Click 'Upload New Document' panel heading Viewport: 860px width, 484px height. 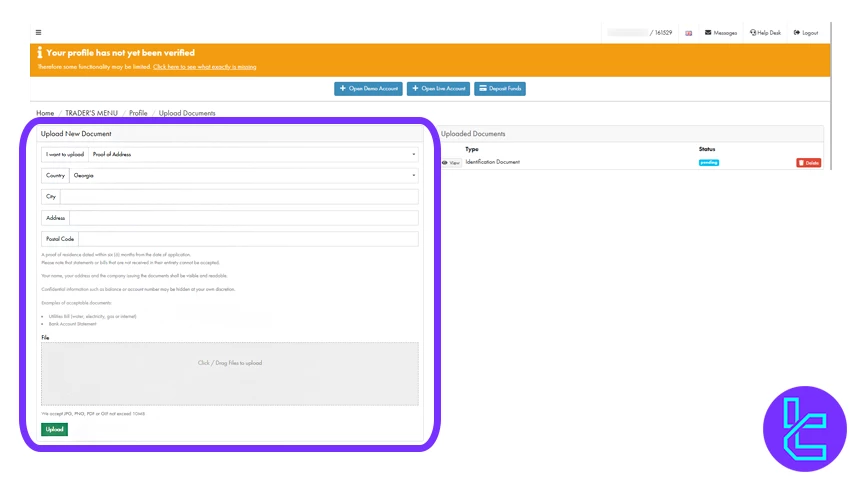coord(76,133)
